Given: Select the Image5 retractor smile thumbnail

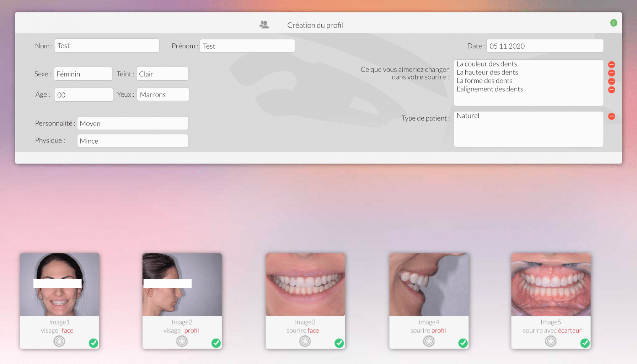Looking at the screenshot, I should tap(551, 285).
